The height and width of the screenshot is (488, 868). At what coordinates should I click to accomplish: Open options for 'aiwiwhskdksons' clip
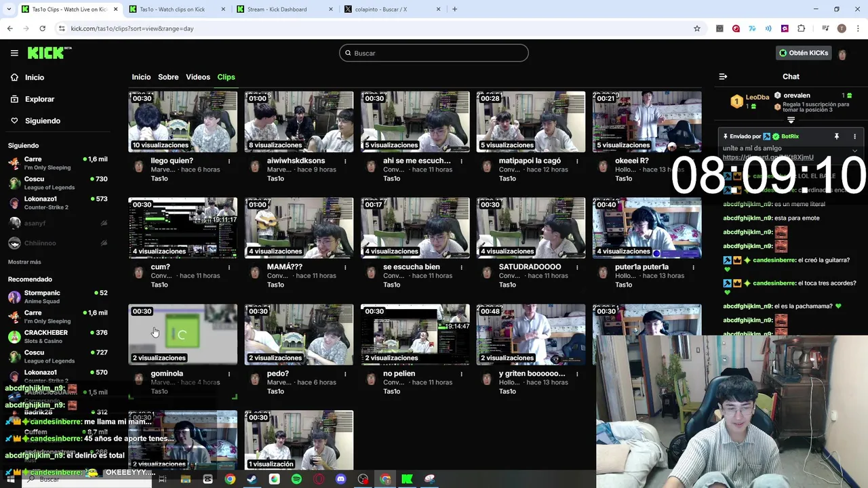point(345,161)
